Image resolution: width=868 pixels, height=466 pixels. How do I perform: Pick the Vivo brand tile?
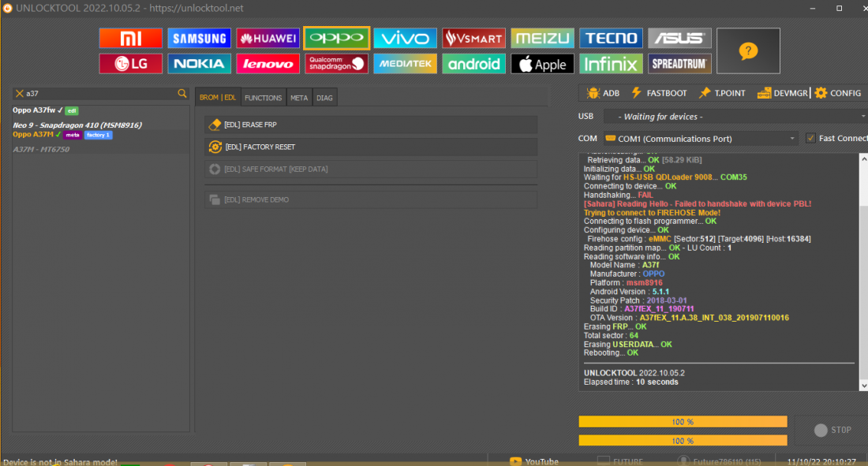point(406,38)
